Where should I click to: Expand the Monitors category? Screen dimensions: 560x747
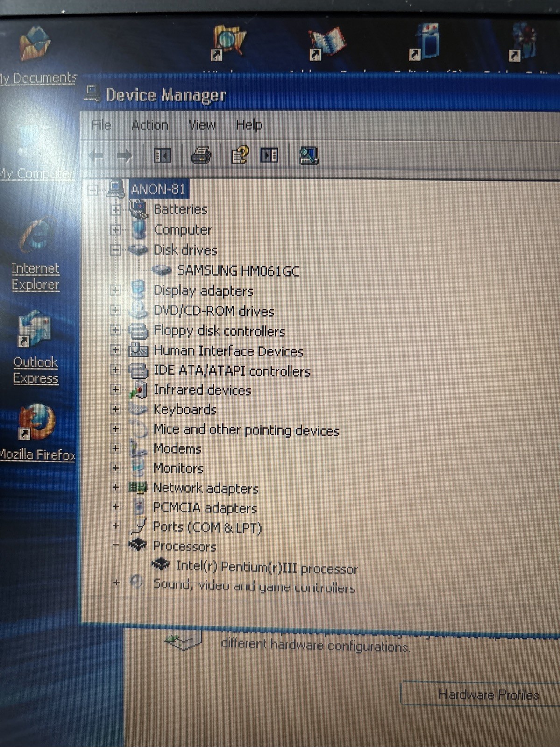click(115, 468)
